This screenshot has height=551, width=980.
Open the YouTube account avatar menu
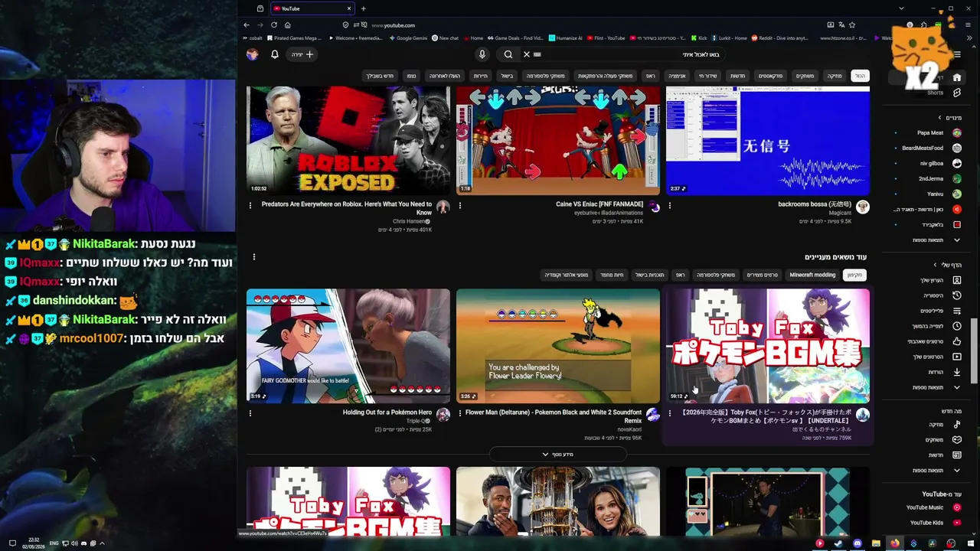click(x=252, y=54)
